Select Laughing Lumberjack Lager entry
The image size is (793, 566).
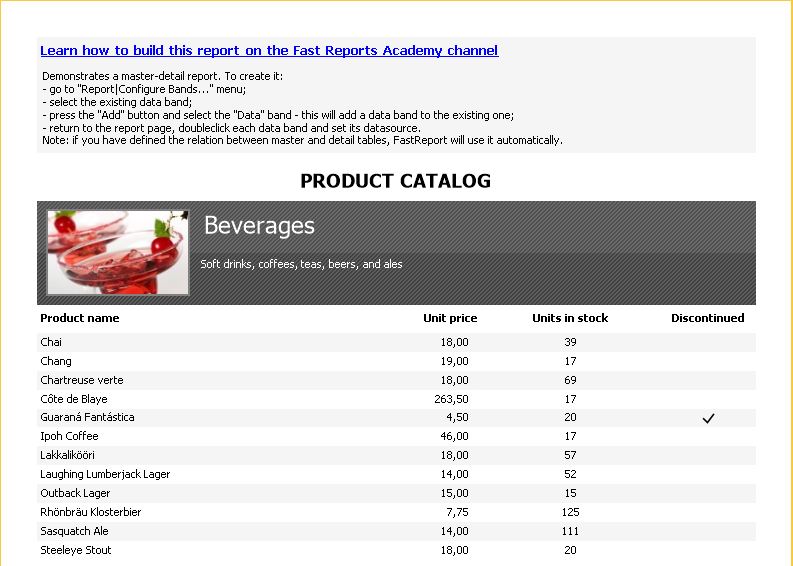point(105,474)
